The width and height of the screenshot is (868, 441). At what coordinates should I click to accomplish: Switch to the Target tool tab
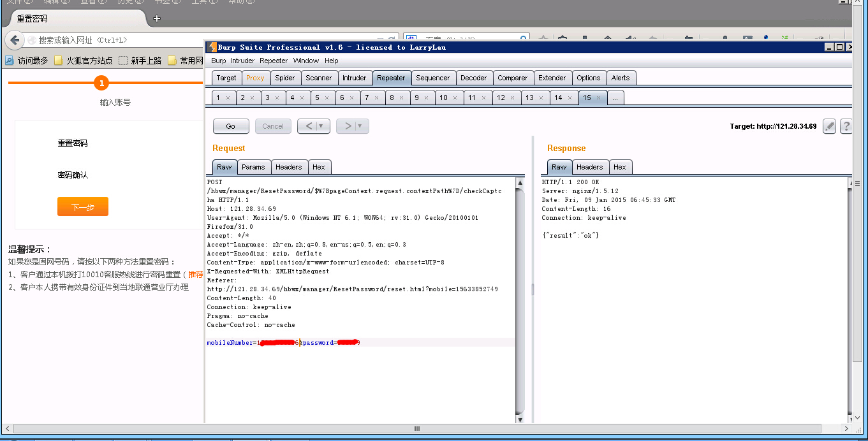[226, 78]
